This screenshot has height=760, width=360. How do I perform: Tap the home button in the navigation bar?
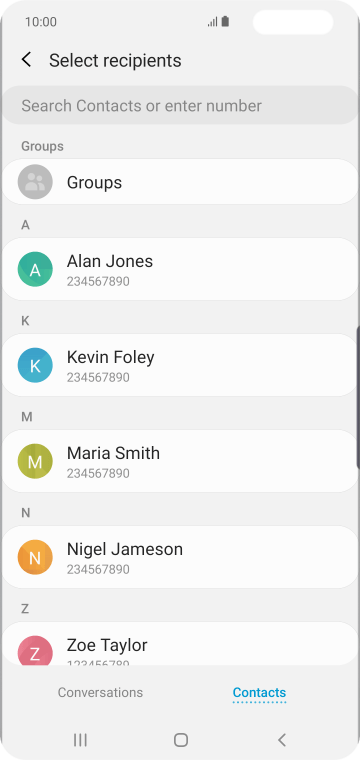(181, 740)
